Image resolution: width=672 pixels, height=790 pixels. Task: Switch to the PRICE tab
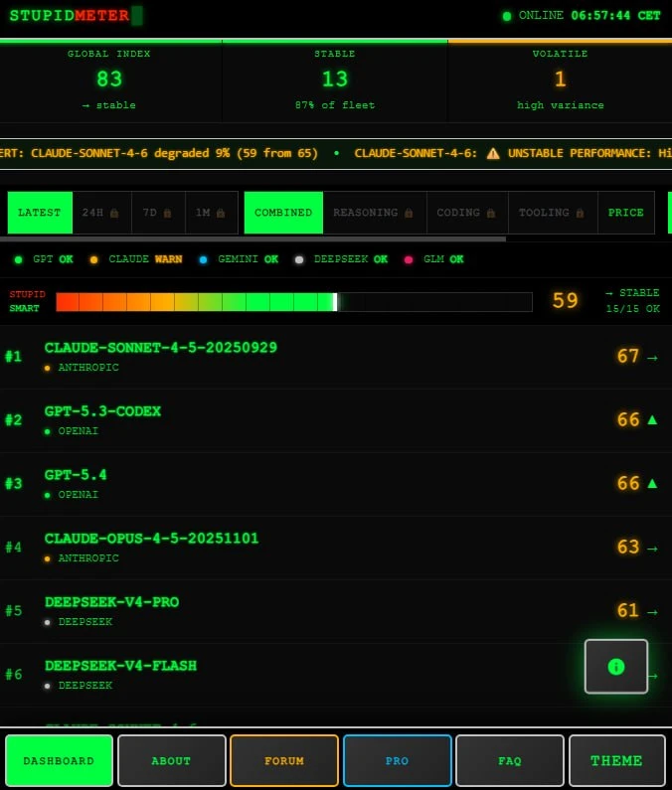coord(626,213)
